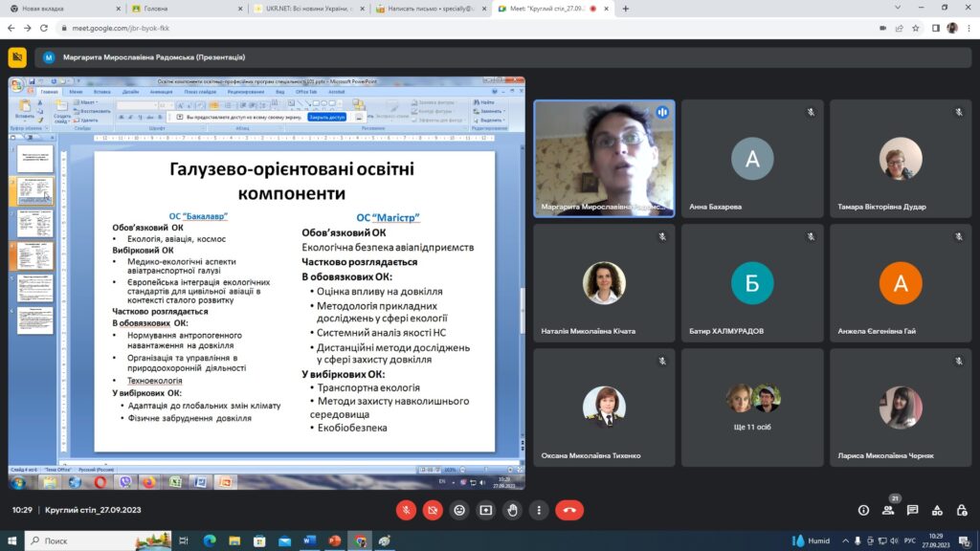Click the present screen icon
This screenshot has width=980, height=551.
coord(486,510)
